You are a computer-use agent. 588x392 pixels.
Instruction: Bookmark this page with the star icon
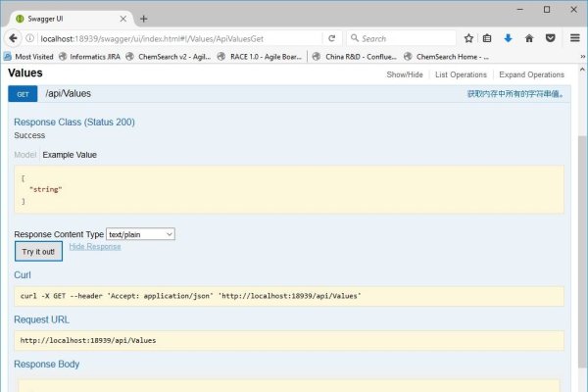tap(468, 38)
